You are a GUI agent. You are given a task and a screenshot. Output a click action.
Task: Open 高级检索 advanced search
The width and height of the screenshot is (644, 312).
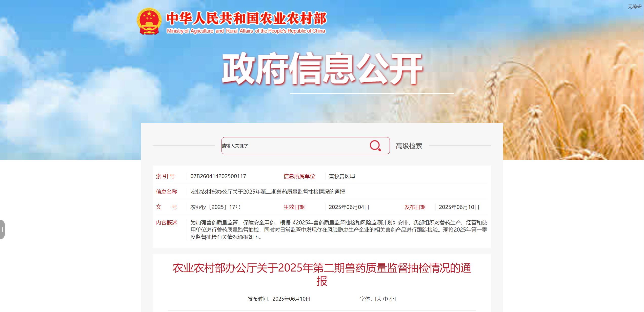point(409,146)
